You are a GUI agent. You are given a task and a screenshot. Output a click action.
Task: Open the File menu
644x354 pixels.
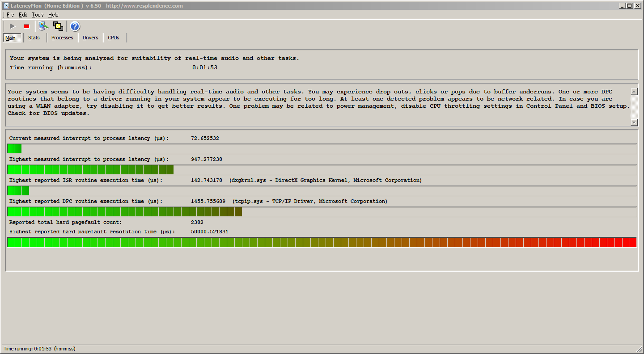(10, 15)
